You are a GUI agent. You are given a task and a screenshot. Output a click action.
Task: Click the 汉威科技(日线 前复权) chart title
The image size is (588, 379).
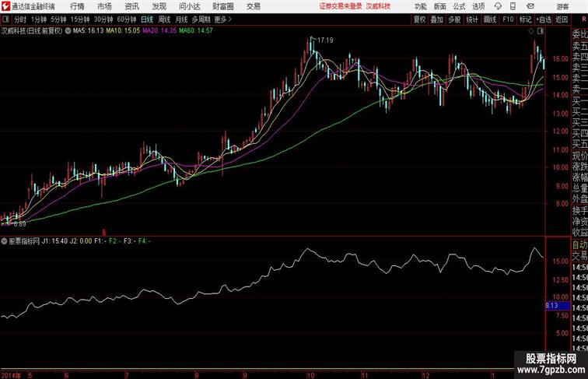click(x=31, y=31)
